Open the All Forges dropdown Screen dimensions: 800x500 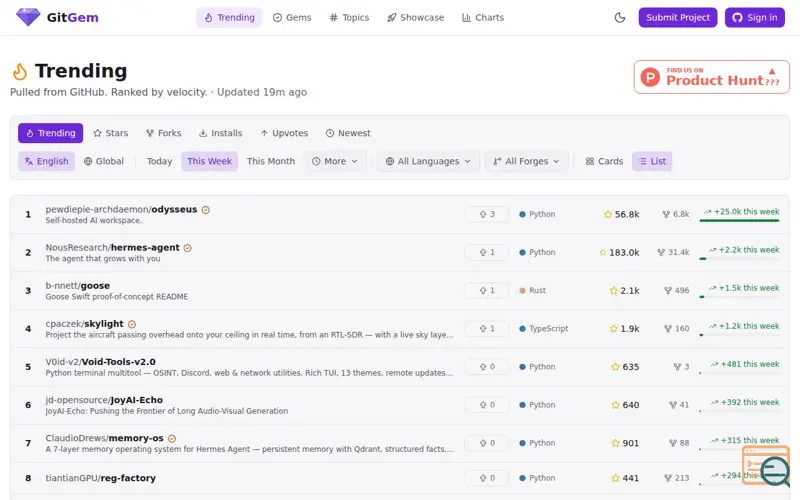point(527,161)
